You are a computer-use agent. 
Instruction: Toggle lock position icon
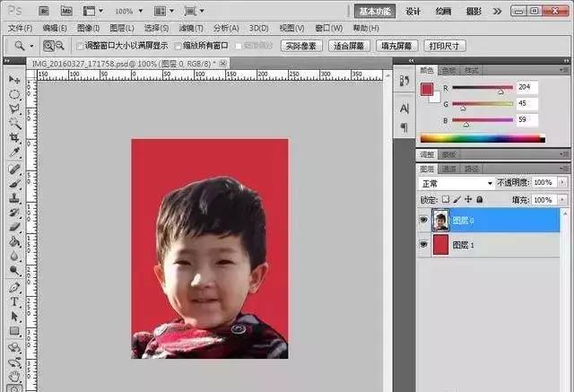coord(468,199)
